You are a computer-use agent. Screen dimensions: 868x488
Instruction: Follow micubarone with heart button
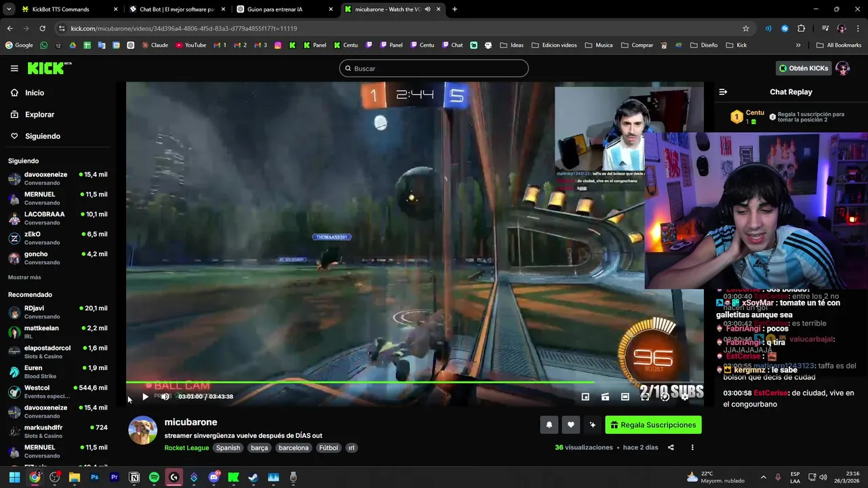[x=571, y=425]
